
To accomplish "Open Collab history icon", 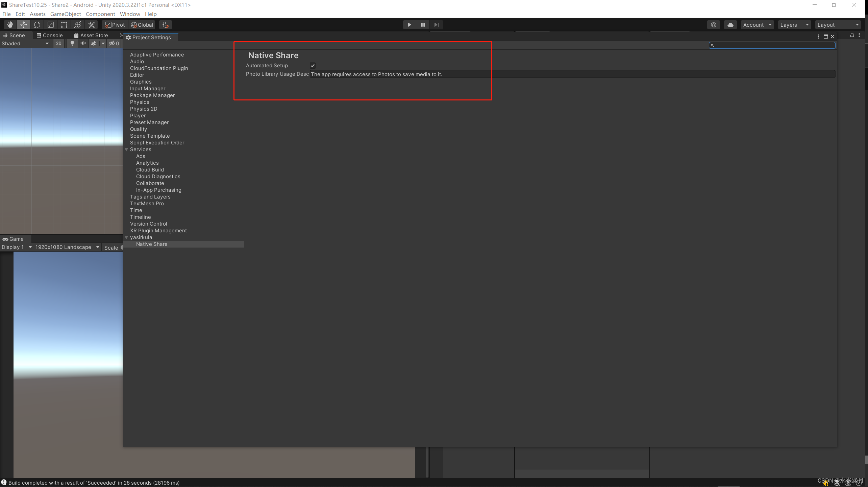I will [713, 25].
